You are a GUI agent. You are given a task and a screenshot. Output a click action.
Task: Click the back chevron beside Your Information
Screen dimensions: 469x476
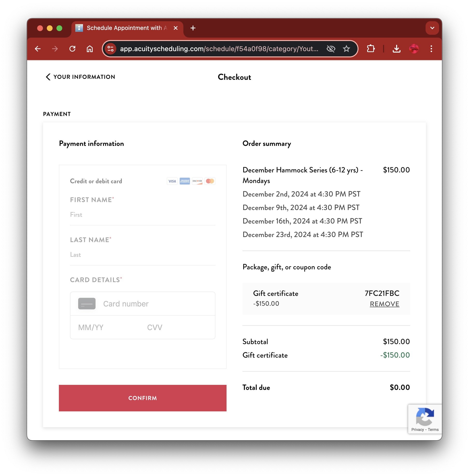pyautogui.click(x=48, y=77)
